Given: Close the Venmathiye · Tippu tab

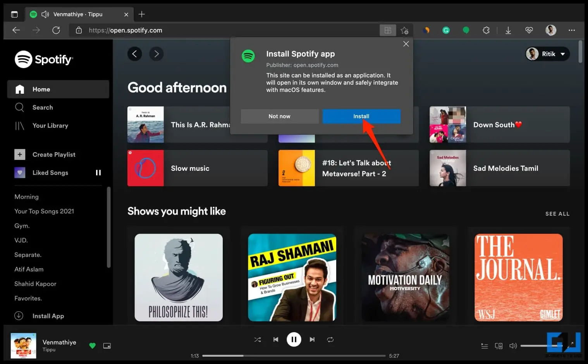Looking at the screenshot, I should [126, 14].
